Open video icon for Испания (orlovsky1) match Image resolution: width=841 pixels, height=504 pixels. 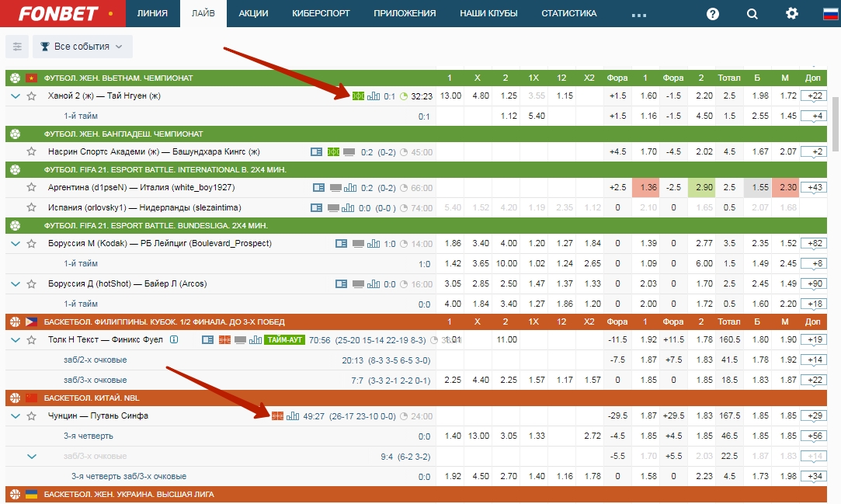point(333,208)
